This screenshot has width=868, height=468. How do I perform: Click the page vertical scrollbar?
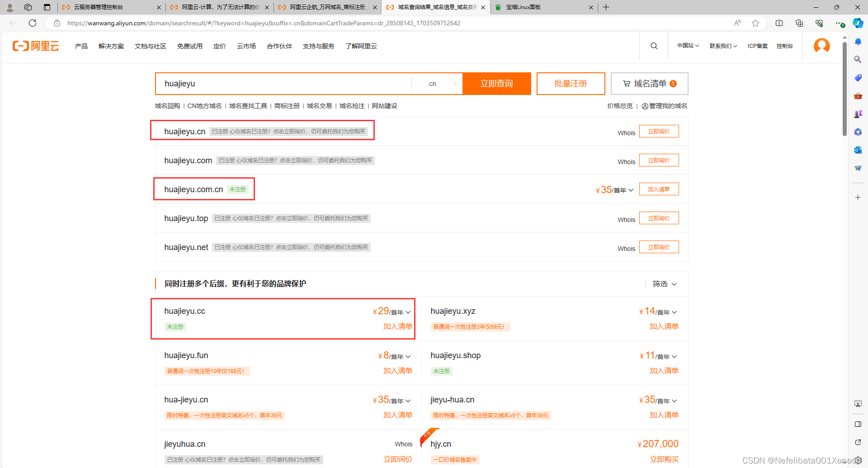tap(844, 88)
